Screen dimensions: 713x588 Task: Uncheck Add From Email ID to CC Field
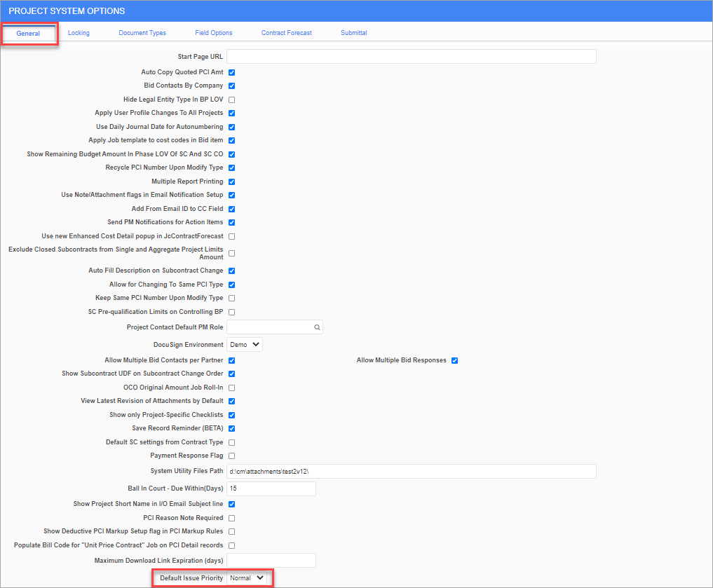pyautogui.click(x=232, y=209)
